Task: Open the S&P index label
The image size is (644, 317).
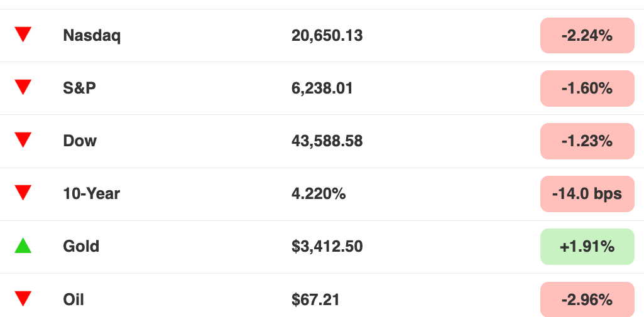Action: point(79,88)
